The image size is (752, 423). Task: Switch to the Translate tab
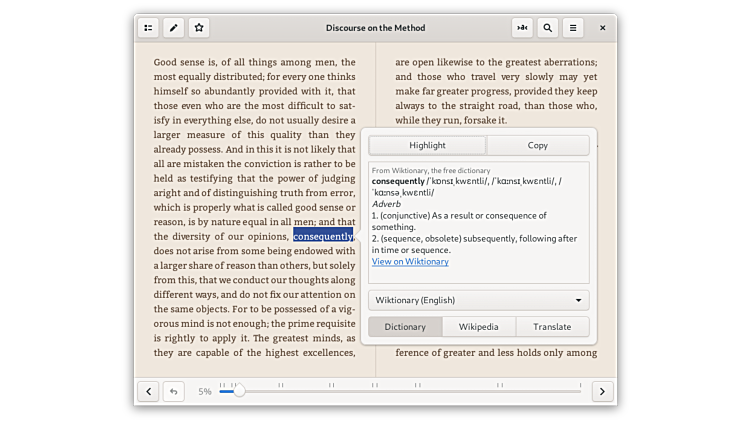[x=552, y=327]
